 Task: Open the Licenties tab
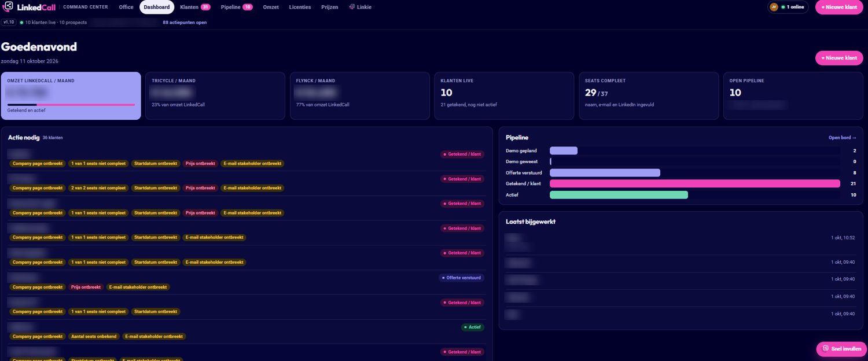coord(300,7)
